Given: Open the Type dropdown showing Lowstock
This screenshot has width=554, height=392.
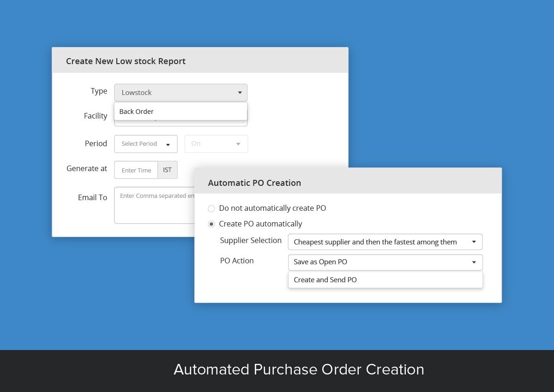Looking at the screenshot, I should (181, 93).
